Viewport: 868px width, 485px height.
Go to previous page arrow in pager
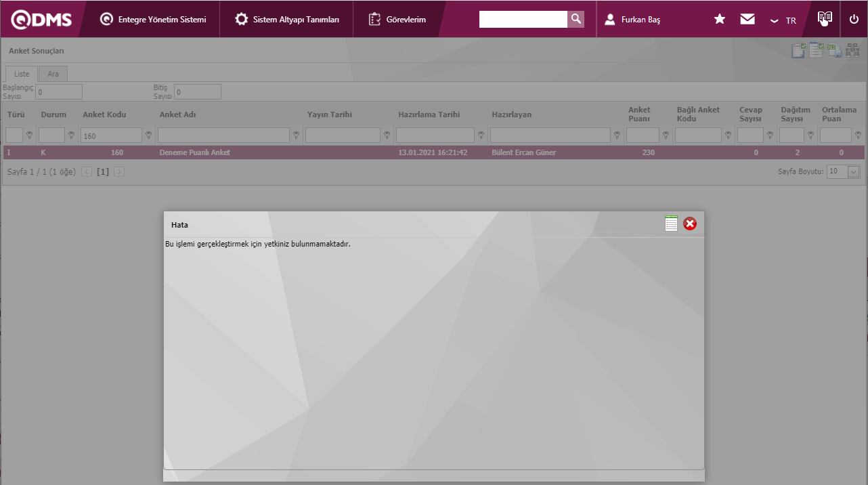click(87, 172)
